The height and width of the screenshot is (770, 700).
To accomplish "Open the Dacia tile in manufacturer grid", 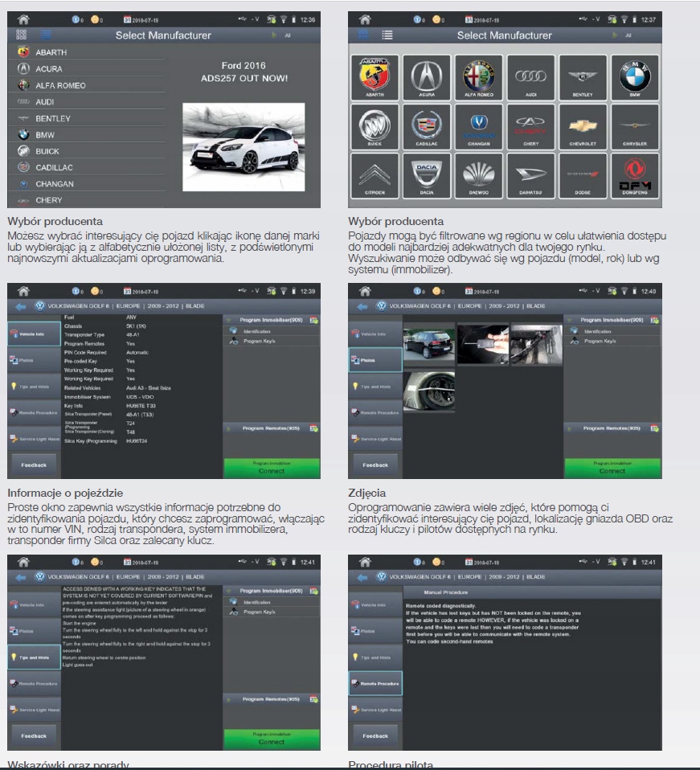I will [427, 175].
